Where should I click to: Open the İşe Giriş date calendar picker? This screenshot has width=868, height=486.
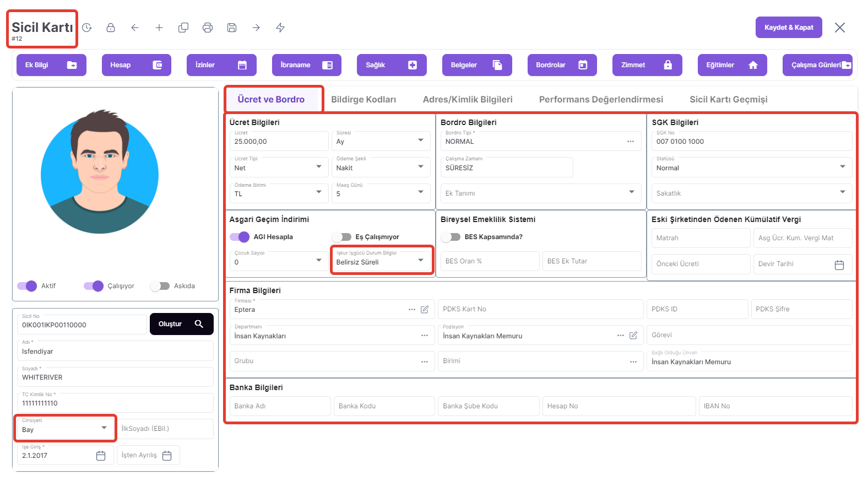[101, 456]
